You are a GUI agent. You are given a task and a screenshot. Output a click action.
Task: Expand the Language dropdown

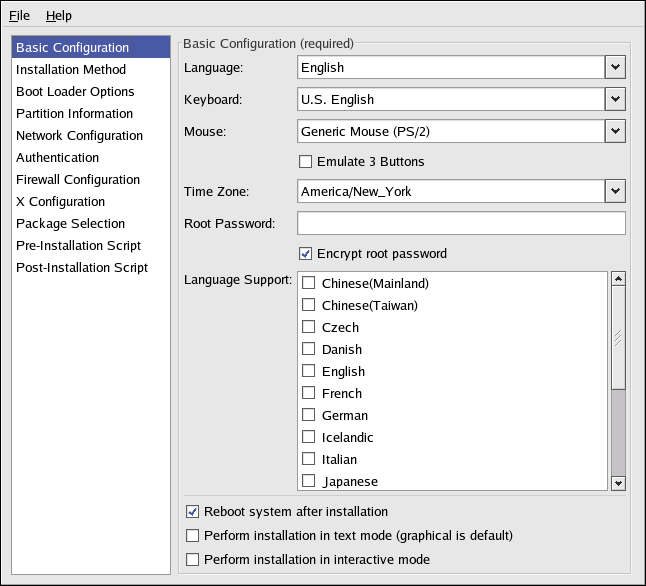coord(615,68)
